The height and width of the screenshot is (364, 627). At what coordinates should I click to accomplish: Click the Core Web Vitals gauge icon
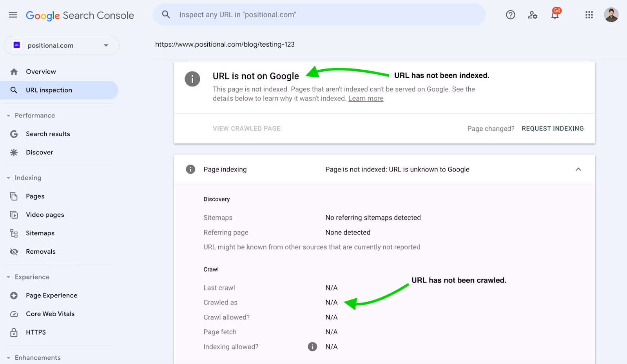tap(14, 314)
